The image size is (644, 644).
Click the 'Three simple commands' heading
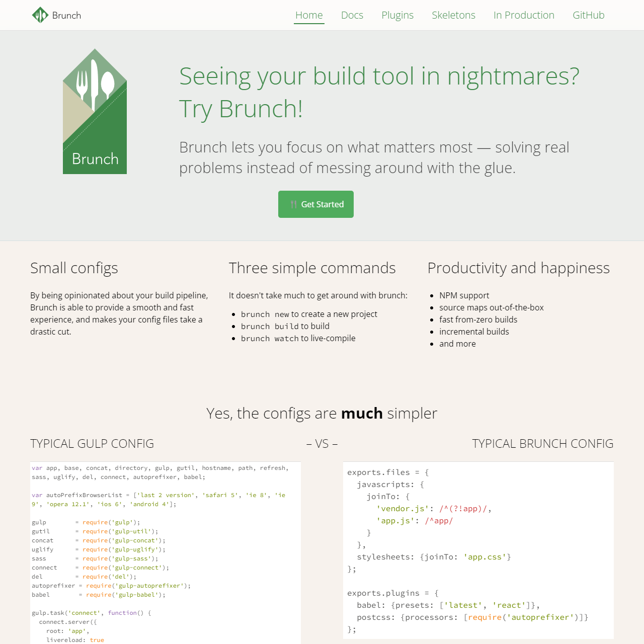click(x=312, y=268)
